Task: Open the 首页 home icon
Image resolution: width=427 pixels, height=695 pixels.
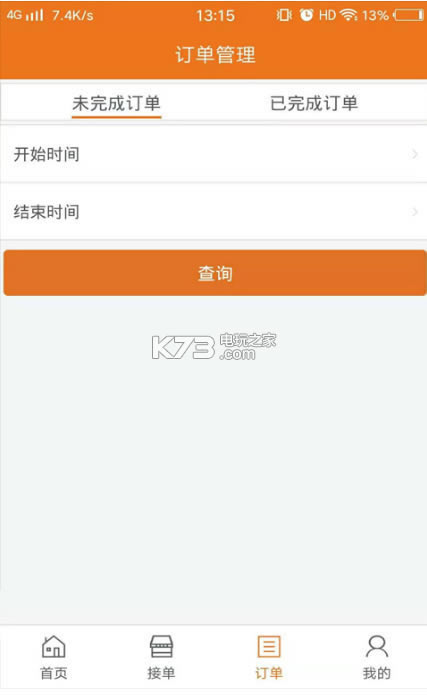Action: click(x=53, y=646)
